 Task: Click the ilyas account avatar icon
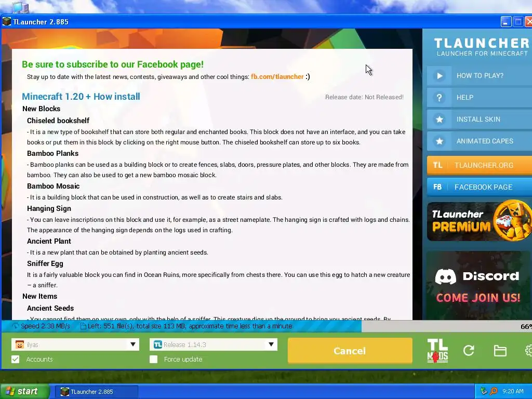(20, 345)
